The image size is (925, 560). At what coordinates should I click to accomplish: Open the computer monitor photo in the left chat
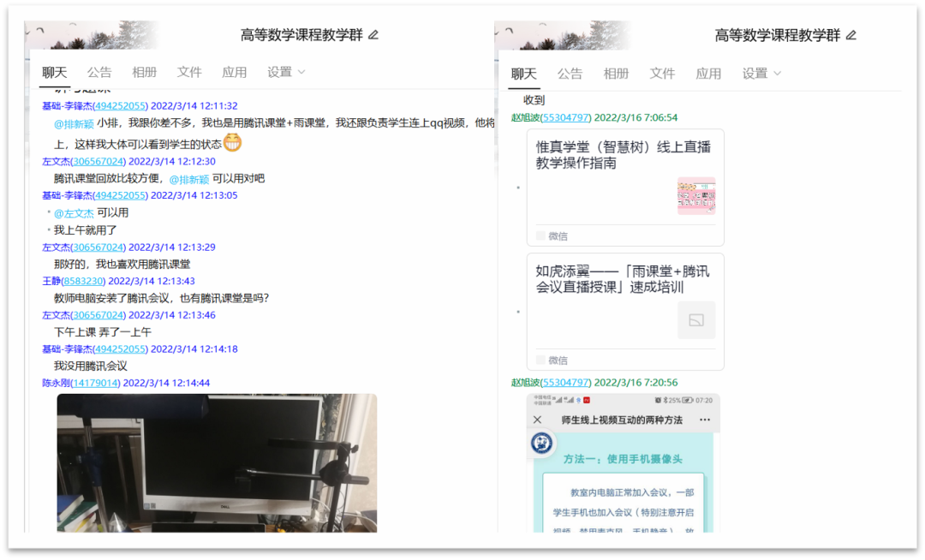[x=217, y=462]
